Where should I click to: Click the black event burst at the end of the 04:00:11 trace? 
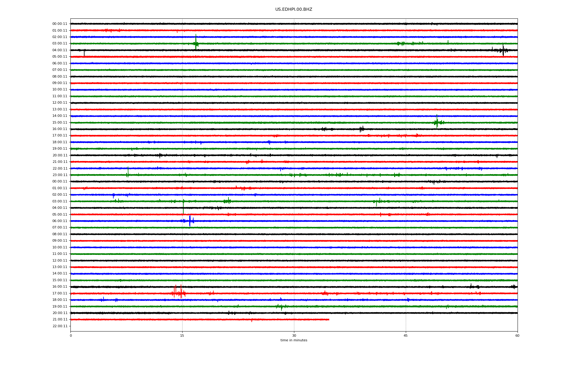click(503, 50)
